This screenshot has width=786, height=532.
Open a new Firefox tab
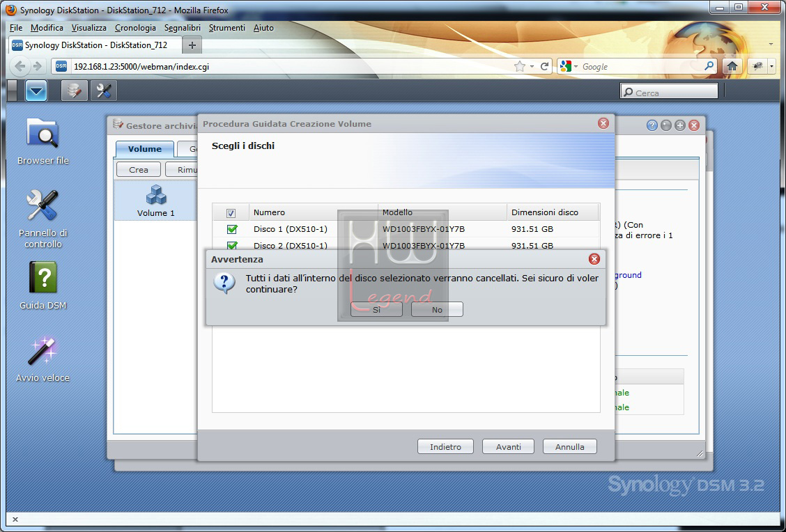[x=192, y=45]
